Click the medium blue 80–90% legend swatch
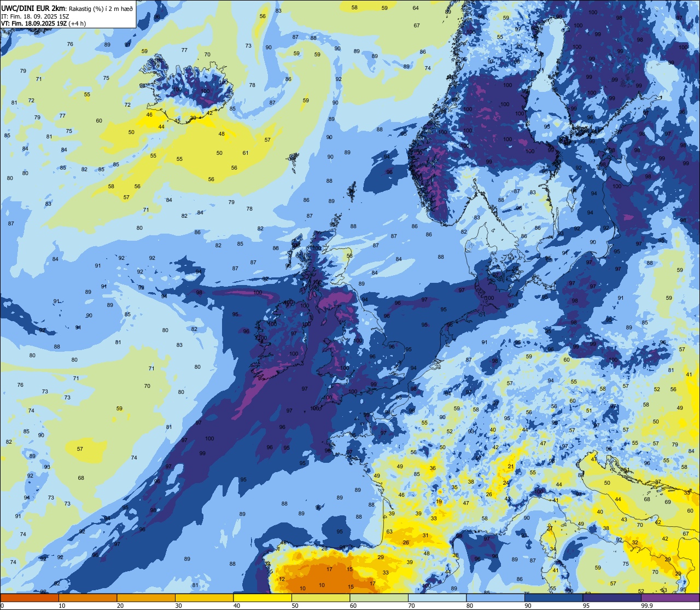This screenshot has width=700, height=610. click(x=495, y=597)
